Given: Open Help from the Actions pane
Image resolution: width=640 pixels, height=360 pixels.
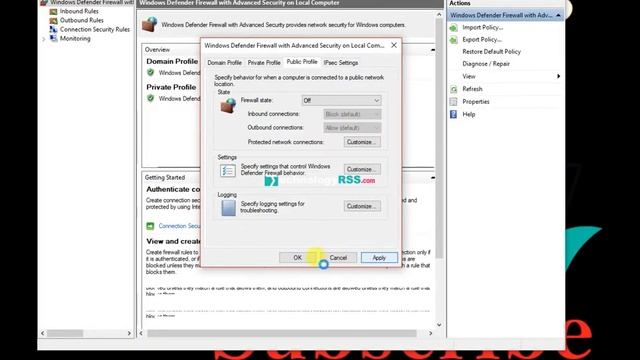Looking at the screenshot, I should tap(469, 114).
